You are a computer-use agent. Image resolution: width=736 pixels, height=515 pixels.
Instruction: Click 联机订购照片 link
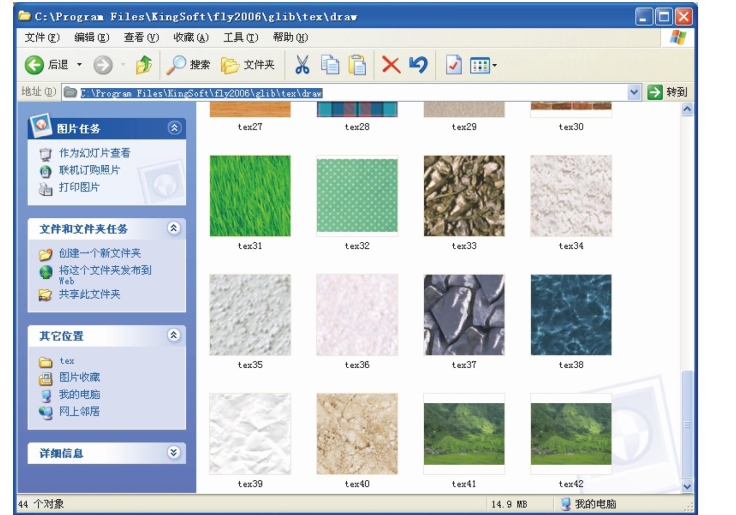(x=89, y=170)
